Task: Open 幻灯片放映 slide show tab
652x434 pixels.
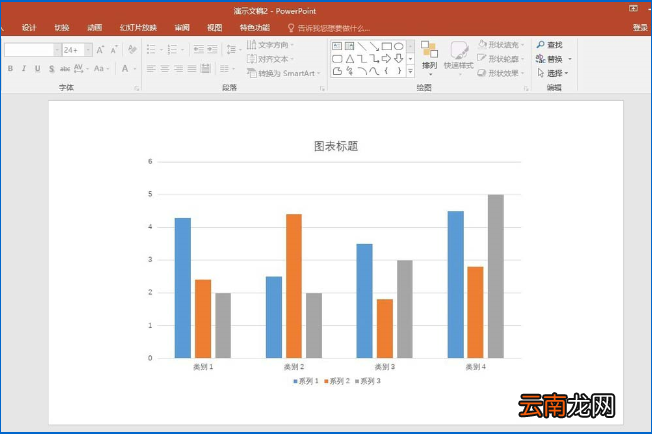Action: tap(138, 28)
